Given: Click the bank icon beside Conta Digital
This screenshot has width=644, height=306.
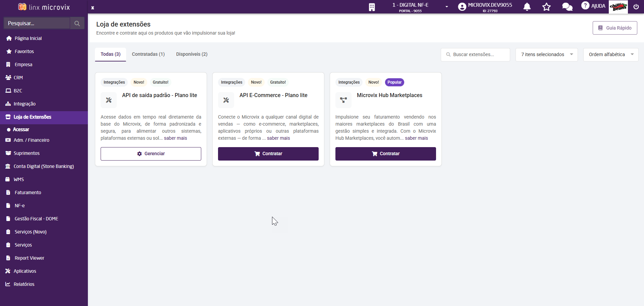Looking at the screenshot, I should point(8,166).
